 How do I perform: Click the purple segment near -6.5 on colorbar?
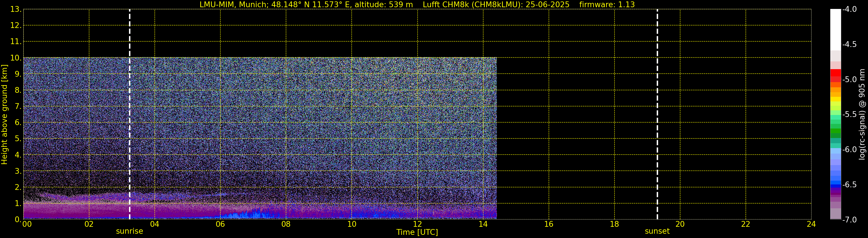tap(835, 191)
